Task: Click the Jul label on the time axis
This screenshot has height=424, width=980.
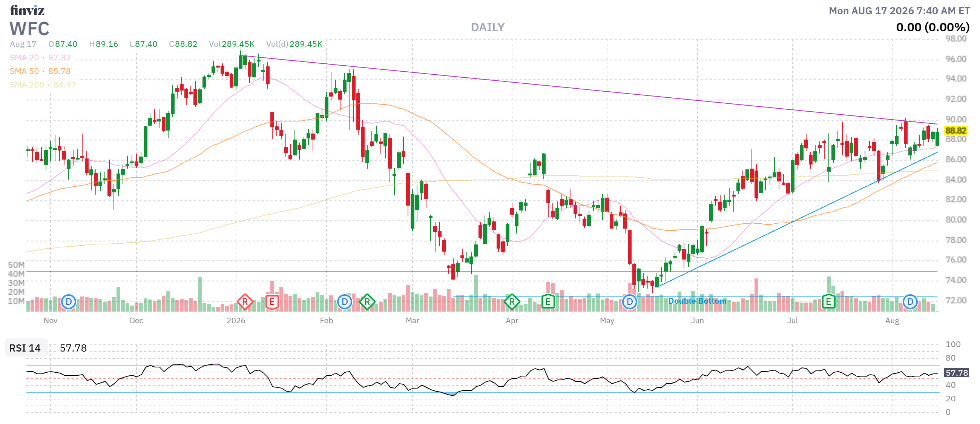Action: tap(792, 321)
